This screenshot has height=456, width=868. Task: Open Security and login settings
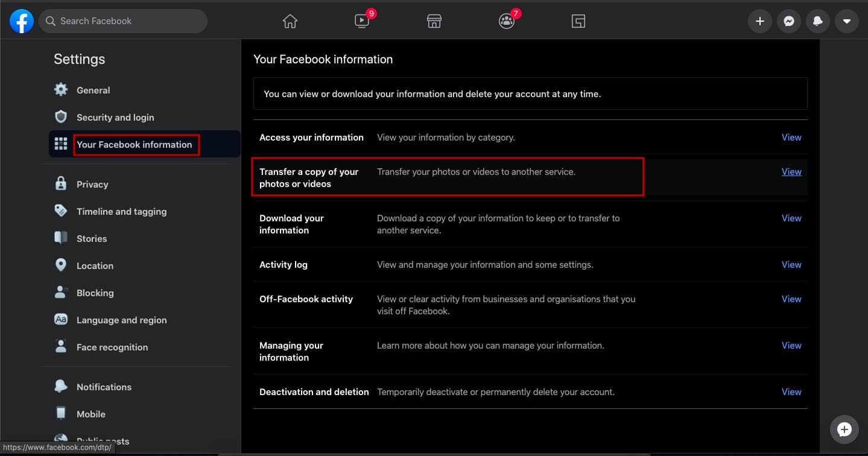[115, 118]
